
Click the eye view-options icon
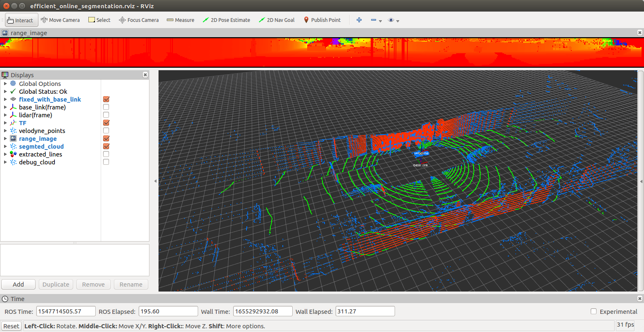point(391,20)
